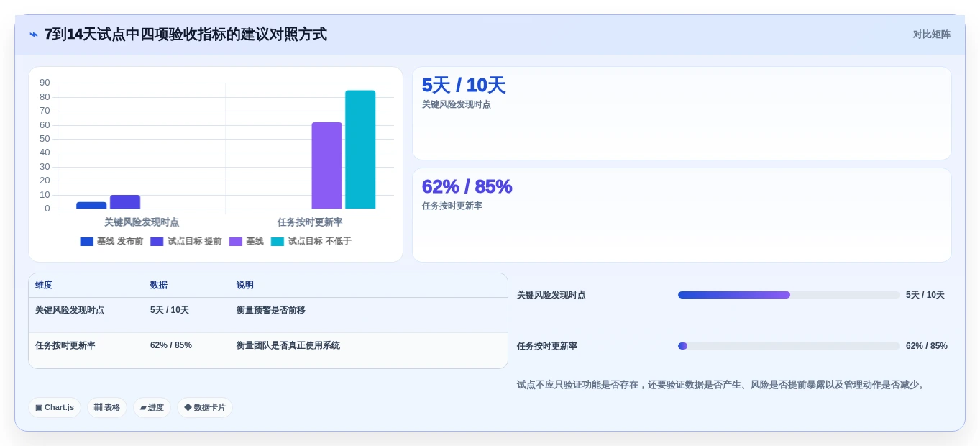Click the 关键风险发现时点 progress bar

(x=789, y=295)
